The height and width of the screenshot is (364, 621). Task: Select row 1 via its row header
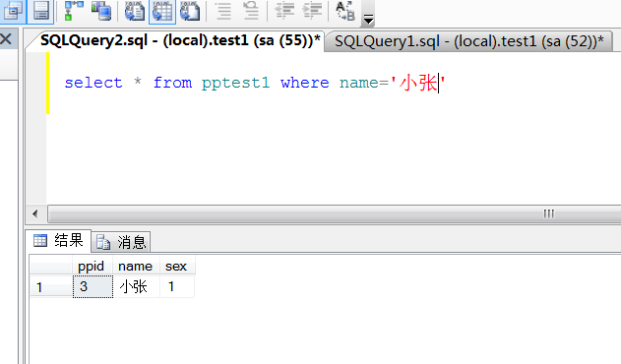pos(51,286)
